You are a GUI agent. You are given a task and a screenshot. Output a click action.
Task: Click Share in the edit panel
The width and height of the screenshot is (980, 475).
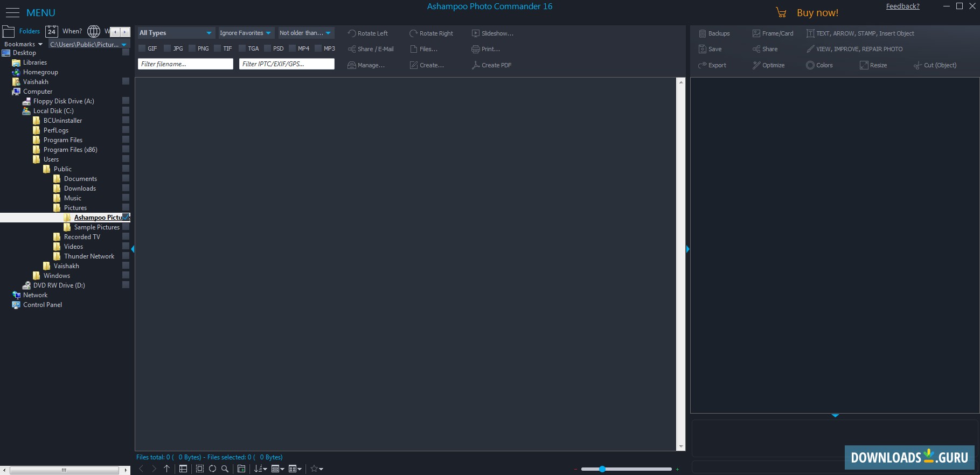coord(764,49)
